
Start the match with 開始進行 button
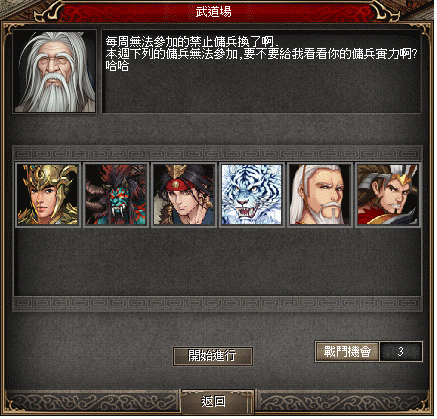tap(213, 356)
